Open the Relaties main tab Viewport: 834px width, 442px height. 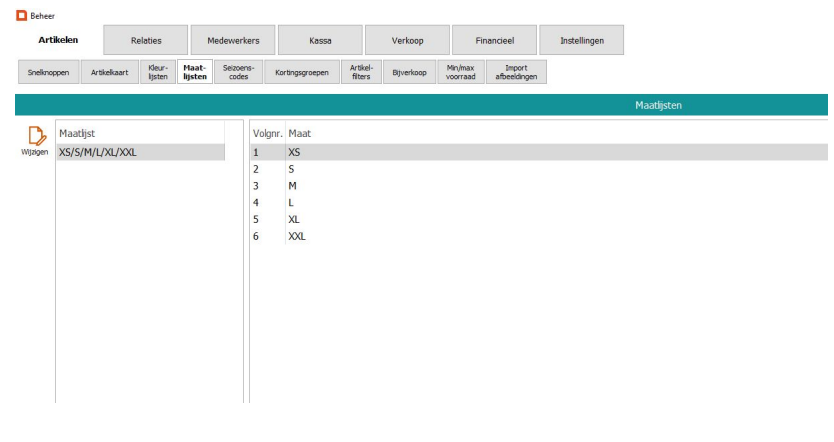click(x=146, y=39)
